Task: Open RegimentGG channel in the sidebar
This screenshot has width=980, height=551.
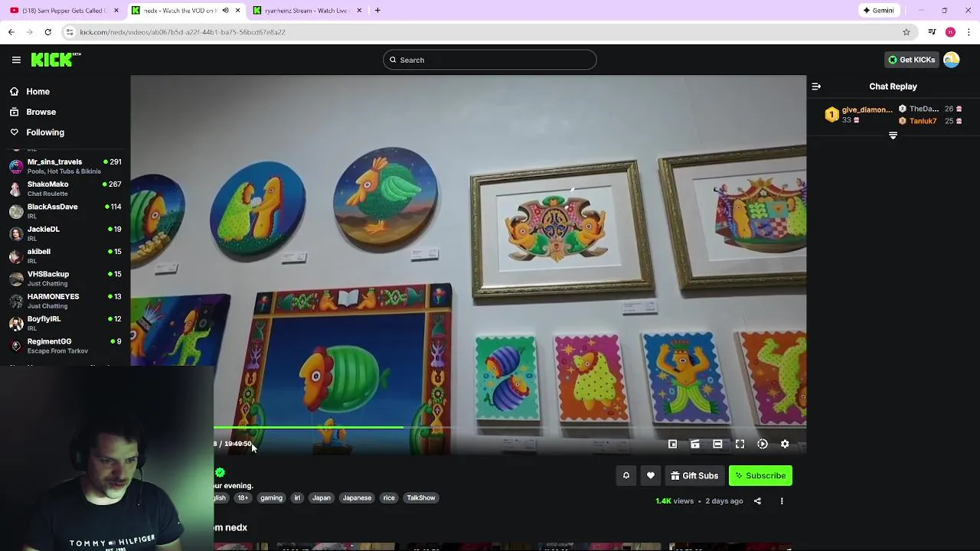Action: click(x=65, y=346)
